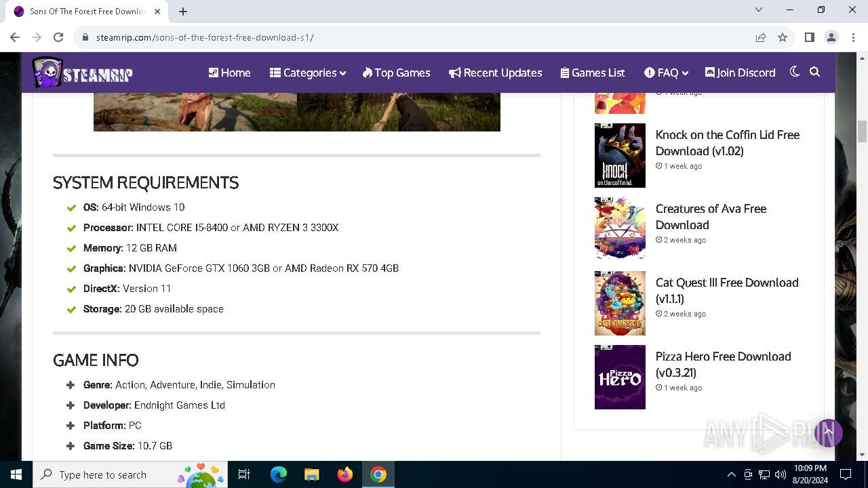Click the Join Discord link
The height and width of the screenshot is (488, 868).
point(740,73)
